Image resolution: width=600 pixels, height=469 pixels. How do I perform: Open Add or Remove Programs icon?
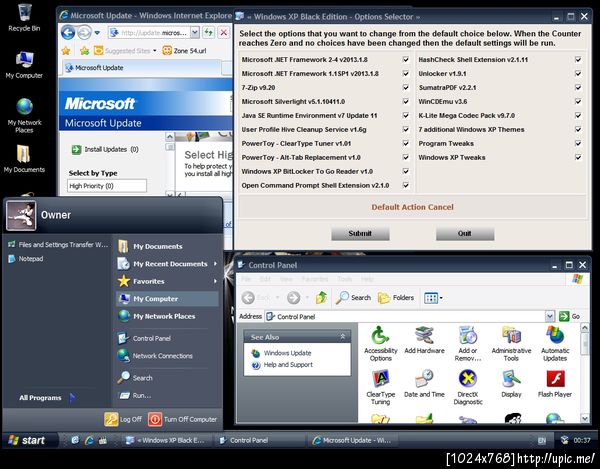[468, 344]
